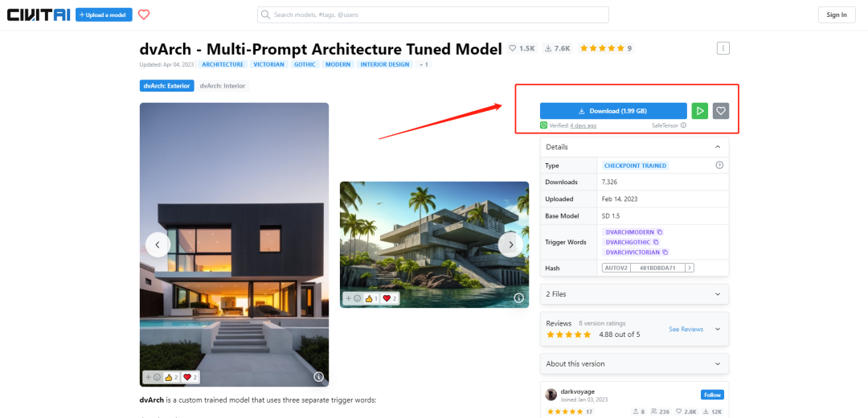This screenshot has height=418, width=868.
Task: Click the green play button beside Download
Action: tap(700, 111)
